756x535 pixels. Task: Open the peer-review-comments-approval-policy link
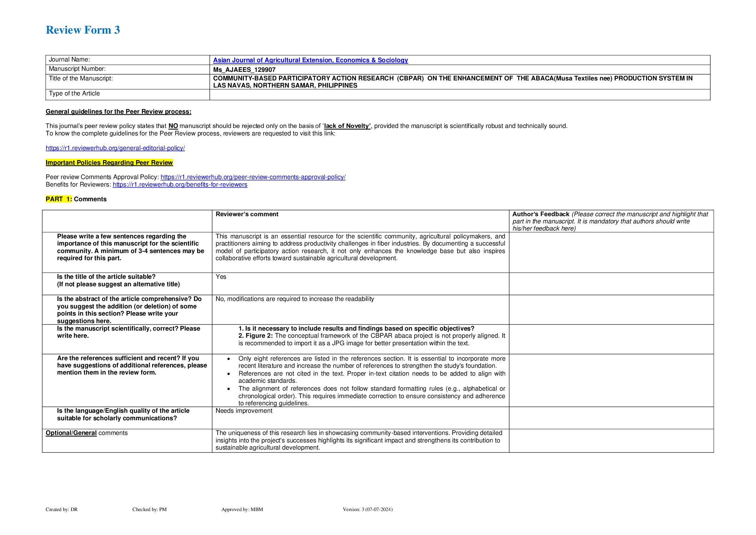click(253, 177)
